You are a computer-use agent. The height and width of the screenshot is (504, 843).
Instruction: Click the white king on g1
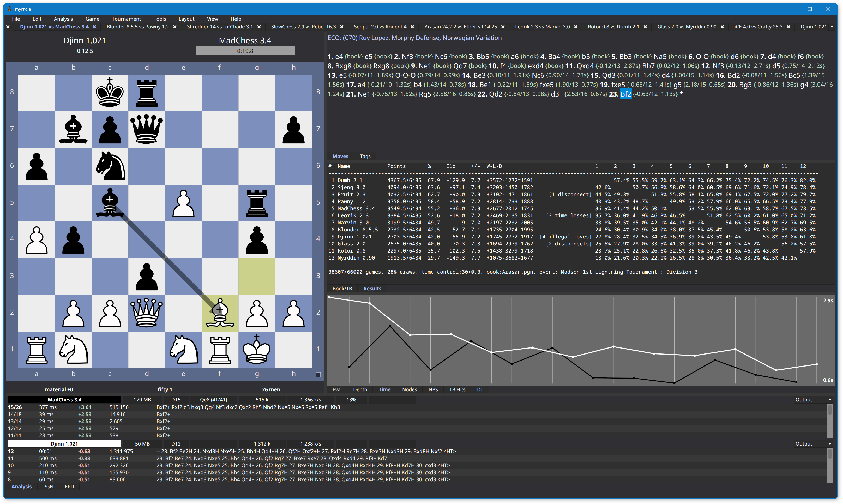(x=257, y=350)
